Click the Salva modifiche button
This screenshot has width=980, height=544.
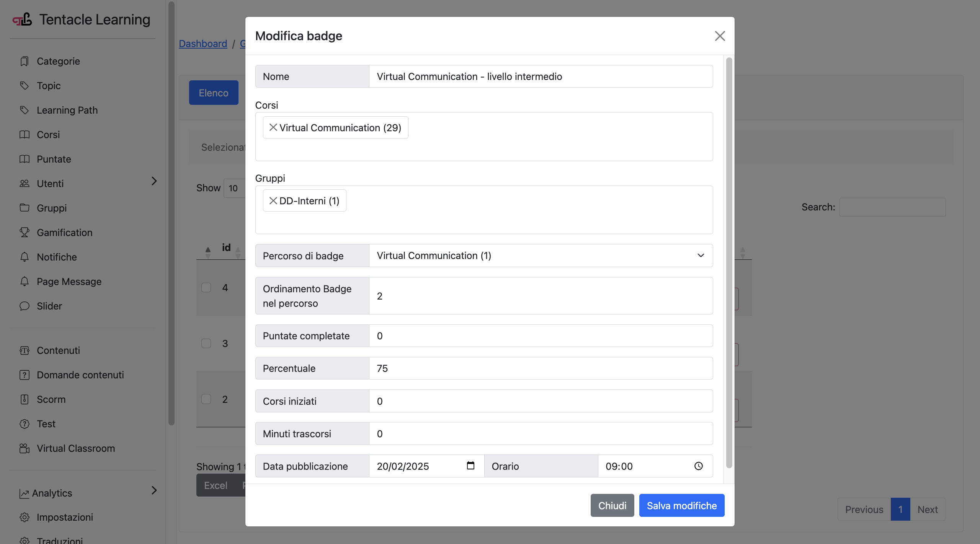681,505
